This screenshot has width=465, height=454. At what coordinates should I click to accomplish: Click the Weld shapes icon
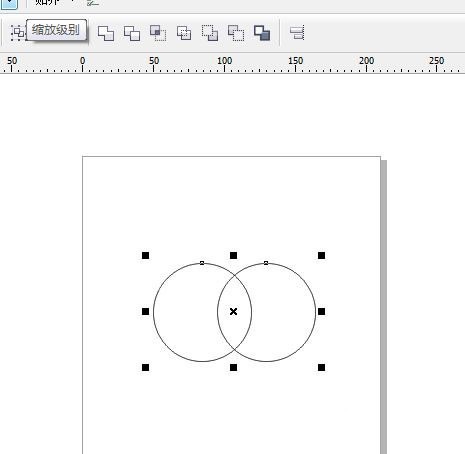coord(106,33)
